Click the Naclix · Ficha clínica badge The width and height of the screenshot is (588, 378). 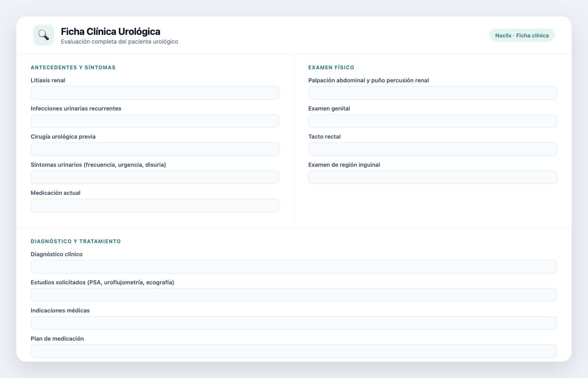[x=522, y=35]
